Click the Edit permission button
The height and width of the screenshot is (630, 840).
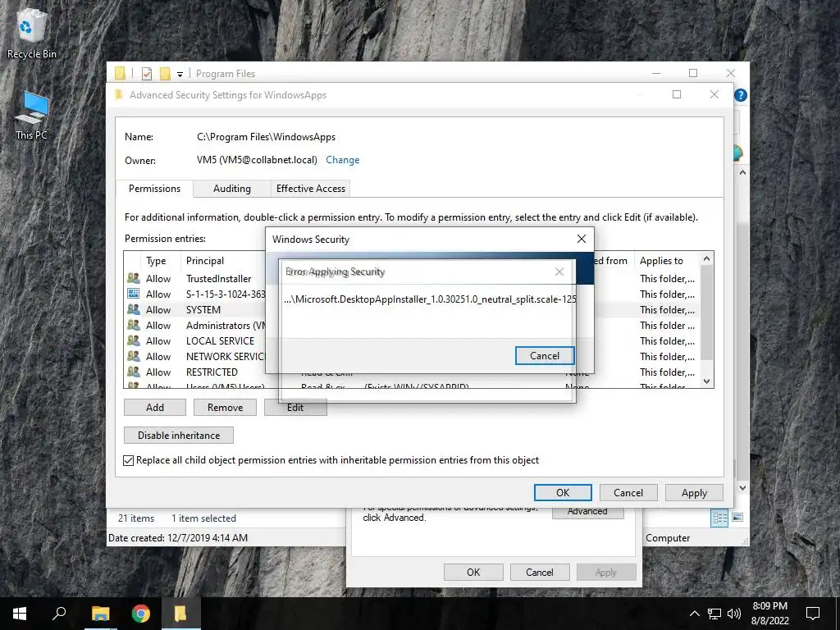pyautogui.click(x=295, y=408)
